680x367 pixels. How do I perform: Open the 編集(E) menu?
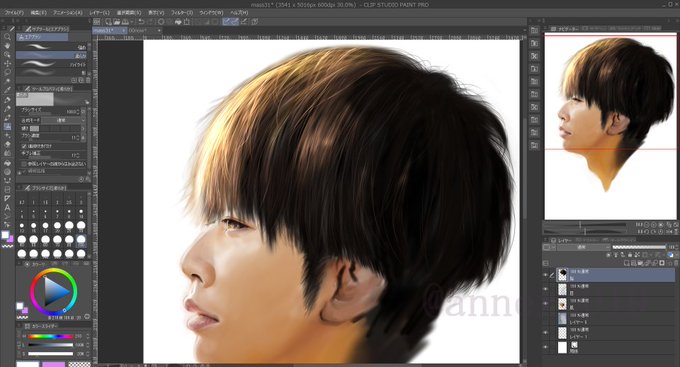click(x=38, y=13)
